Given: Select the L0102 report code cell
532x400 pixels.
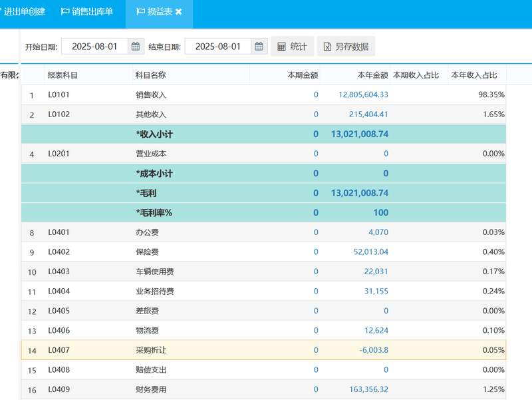Looking at the screenshot, I should tap(59, 114).
